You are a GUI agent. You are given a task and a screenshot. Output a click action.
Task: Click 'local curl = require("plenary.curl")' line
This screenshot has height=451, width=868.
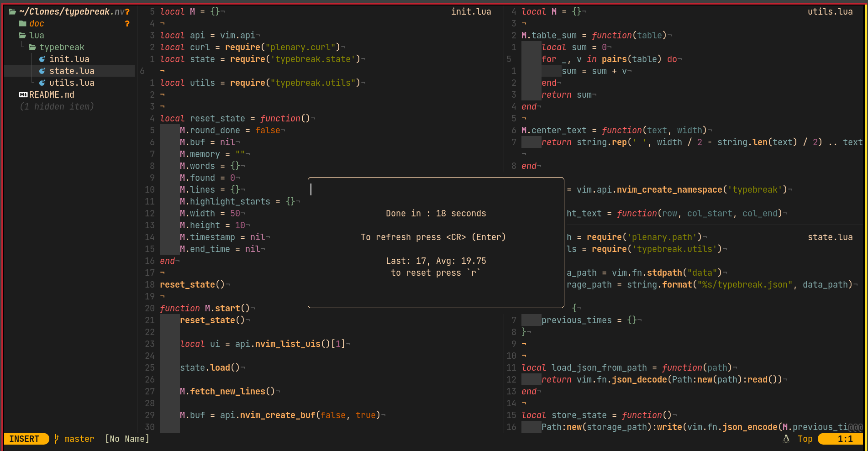tap(250, 47)
